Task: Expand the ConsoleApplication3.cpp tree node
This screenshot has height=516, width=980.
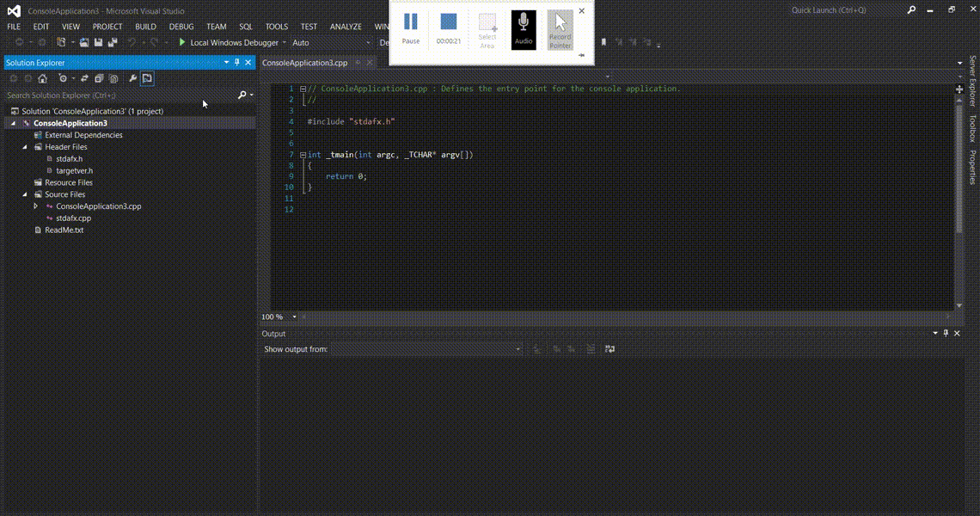Action: (35, 206)
